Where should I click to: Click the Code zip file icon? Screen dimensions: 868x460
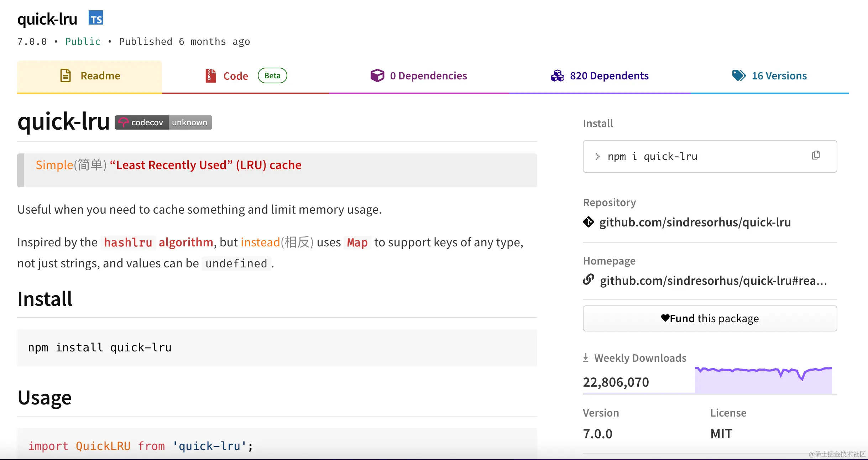pos(210,75)
